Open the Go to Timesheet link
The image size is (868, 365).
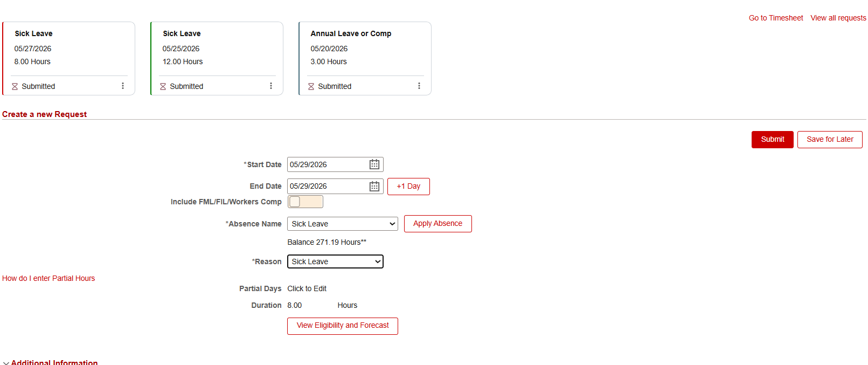tap(776, 18)
